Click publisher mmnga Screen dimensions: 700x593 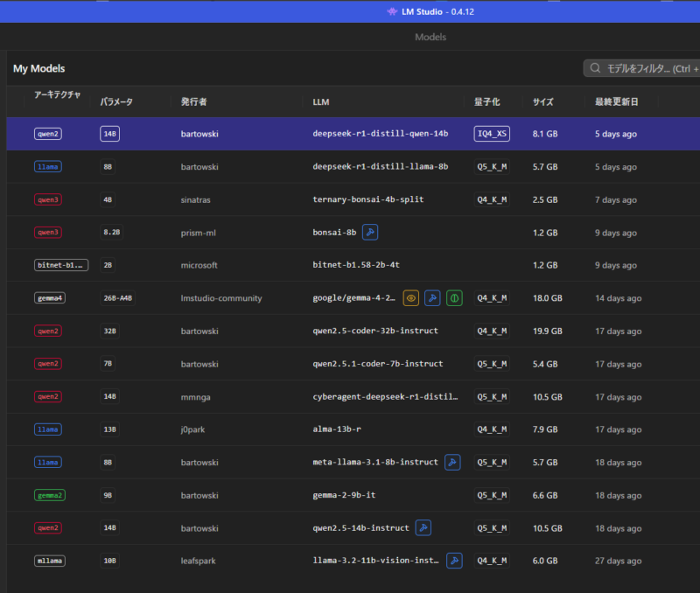pos(195,397)
